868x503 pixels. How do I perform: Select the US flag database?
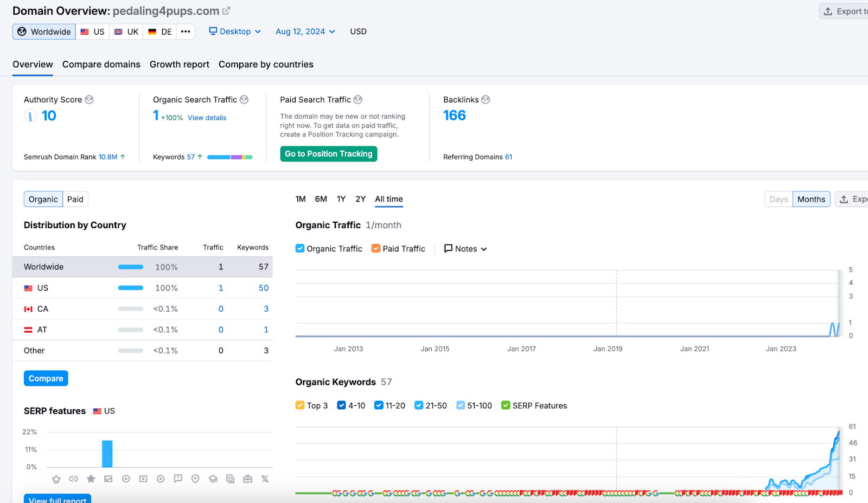pos(92,31)
